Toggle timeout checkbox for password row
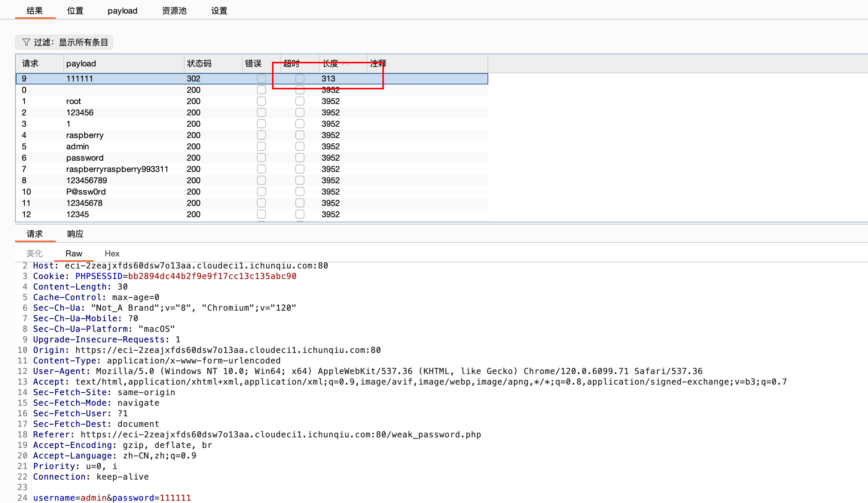 coord(300,158)
